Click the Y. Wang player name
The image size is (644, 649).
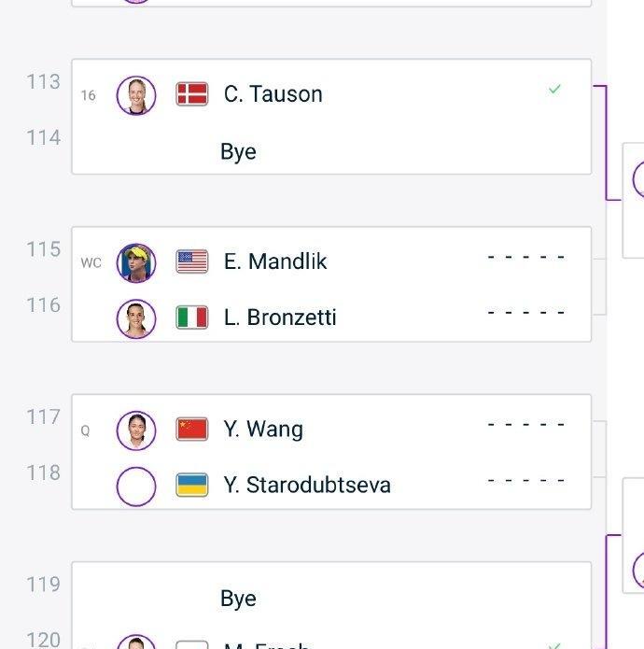(263, 430)
